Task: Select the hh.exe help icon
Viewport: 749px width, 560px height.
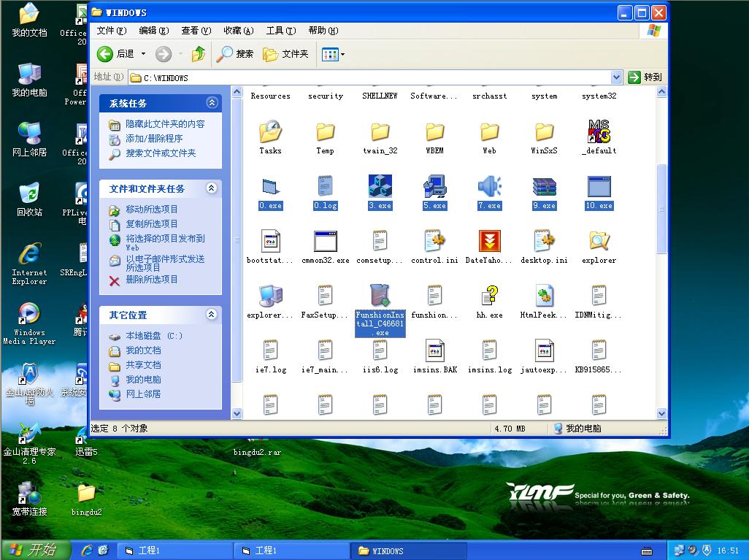Action: pos(489,296)
